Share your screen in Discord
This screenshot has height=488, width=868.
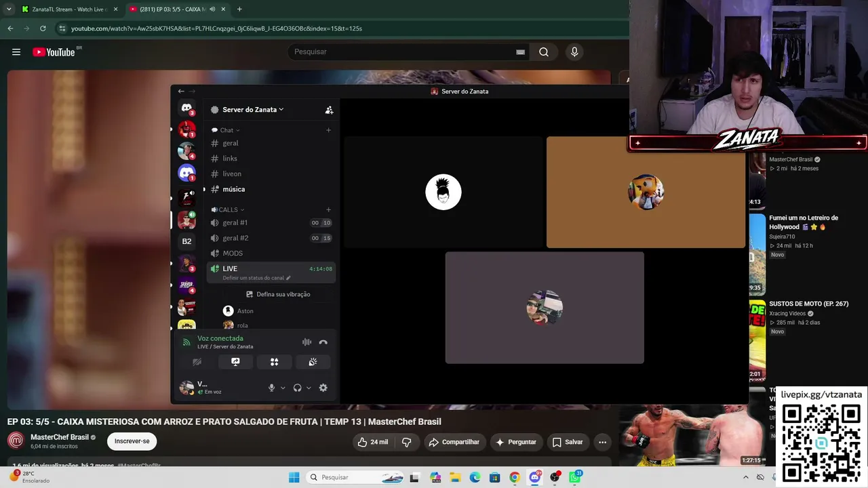(x=235, y=362)
